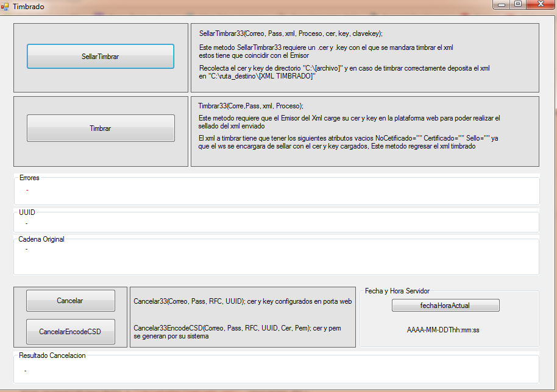Minimize the Timbrado window
The image size is (557, 392).
click(x=503, y=5)
